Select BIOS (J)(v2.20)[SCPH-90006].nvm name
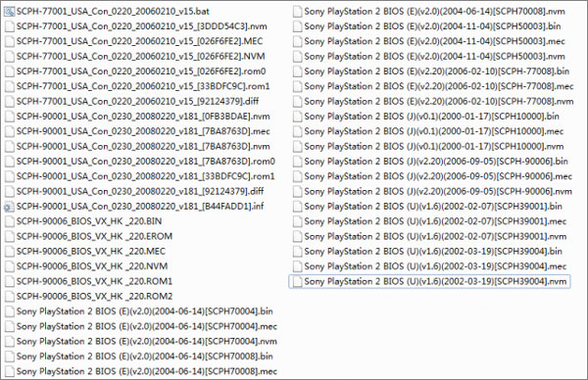The image size is (588, 380). coord(438,192)
